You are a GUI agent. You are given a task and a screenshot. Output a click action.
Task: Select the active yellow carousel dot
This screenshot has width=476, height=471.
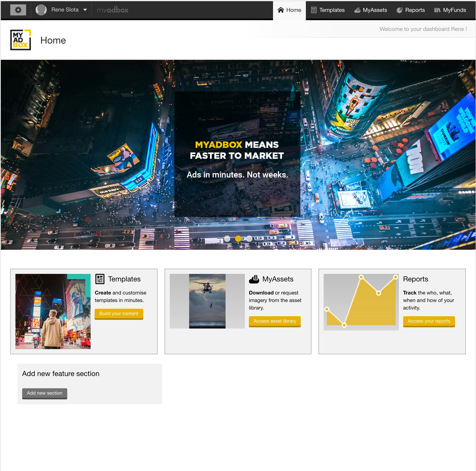238,238
